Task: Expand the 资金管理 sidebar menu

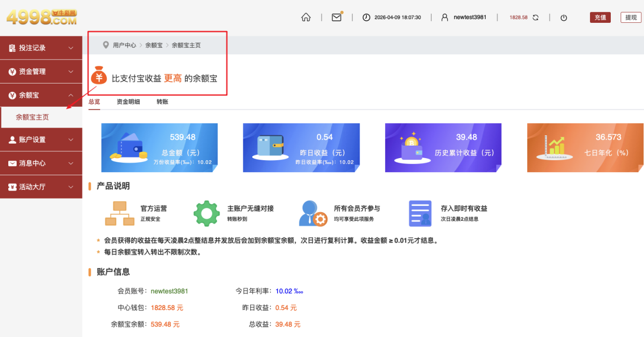Action: pos(41,72)
